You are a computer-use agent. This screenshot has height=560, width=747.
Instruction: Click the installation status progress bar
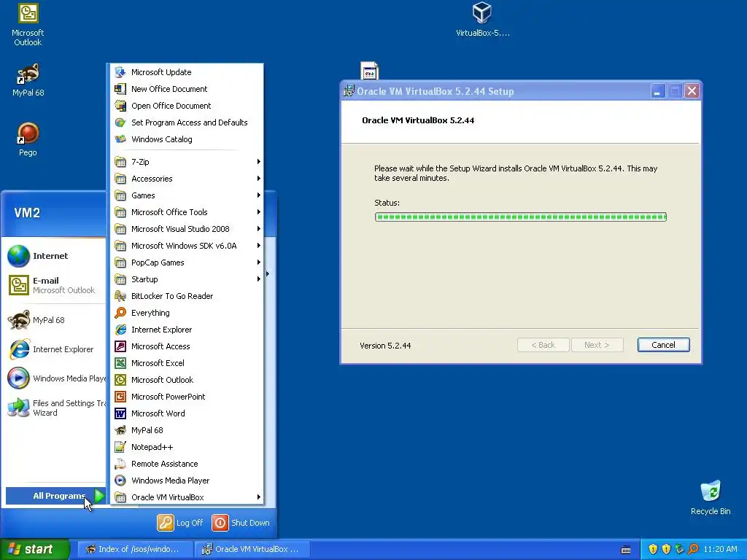(520, 217)
